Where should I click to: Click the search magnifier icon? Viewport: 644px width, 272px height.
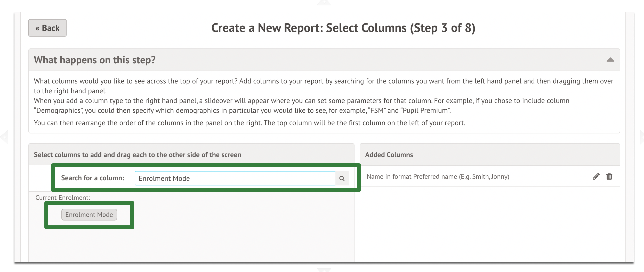tap(342, 178)
